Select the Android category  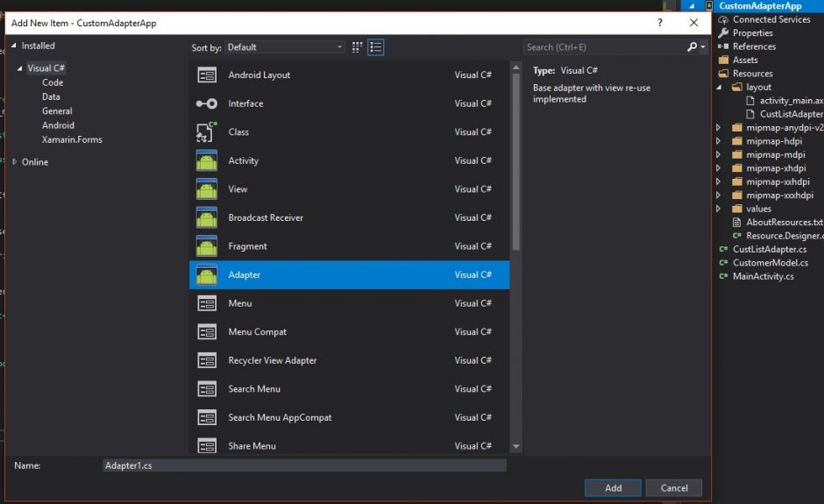point(58,125)
